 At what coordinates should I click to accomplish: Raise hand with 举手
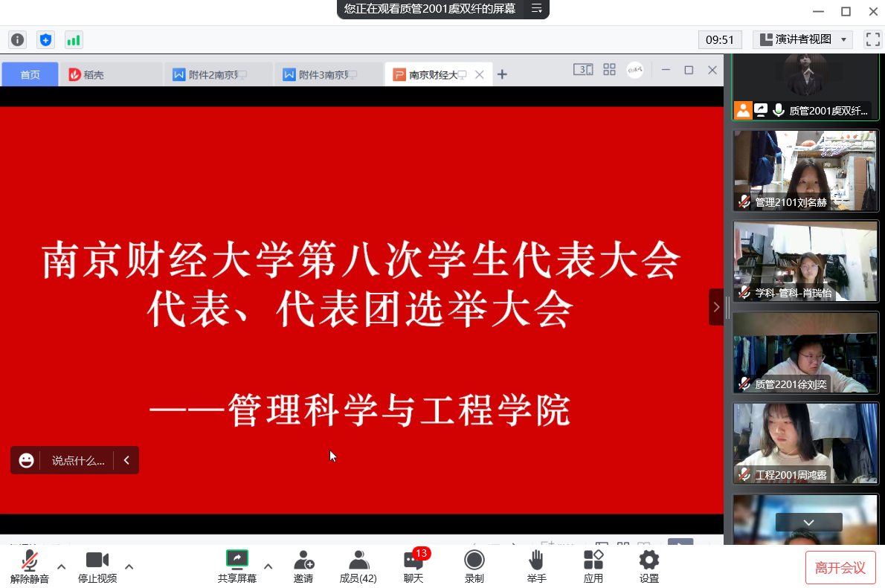[536, 566]
